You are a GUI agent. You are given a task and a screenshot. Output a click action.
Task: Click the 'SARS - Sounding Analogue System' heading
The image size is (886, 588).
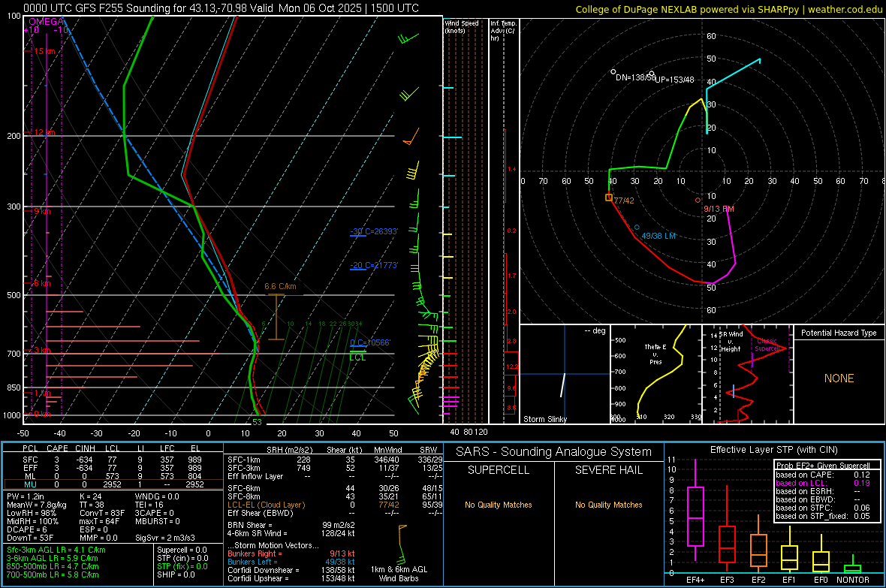point(554,452)
